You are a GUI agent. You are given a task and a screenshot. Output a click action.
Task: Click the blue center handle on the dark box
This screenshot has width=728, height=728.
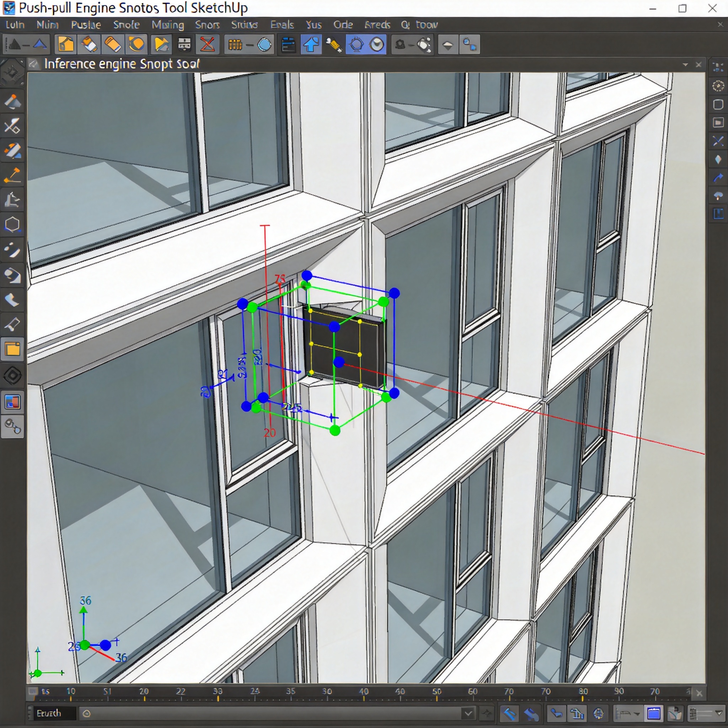(339, 362)
